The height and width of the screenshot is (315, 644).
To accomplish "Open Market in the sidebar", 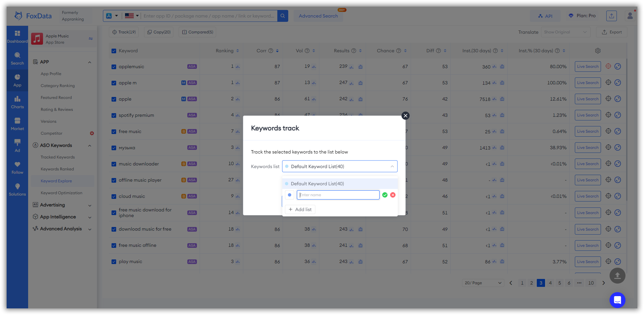I will [17, 124].
